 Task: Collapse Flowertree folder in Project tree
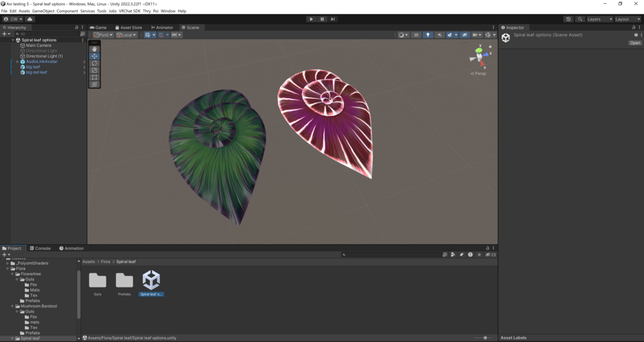coord(12,274)
